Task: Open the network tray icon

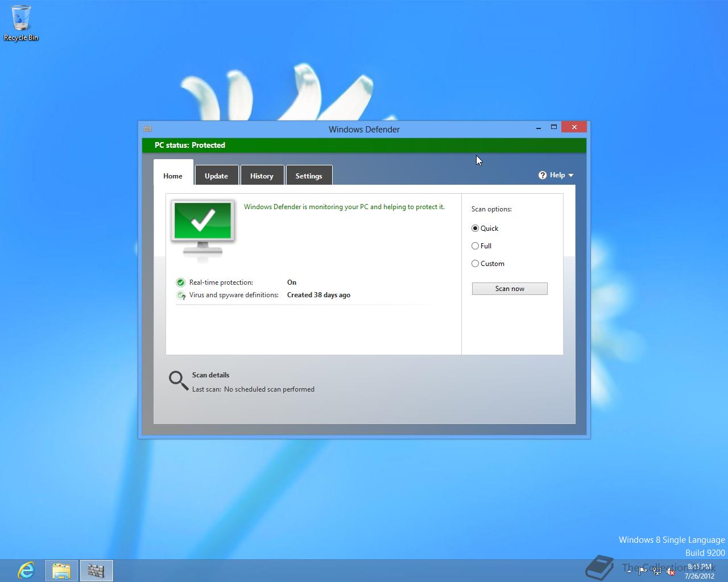Action: click(x=657, y=571)
